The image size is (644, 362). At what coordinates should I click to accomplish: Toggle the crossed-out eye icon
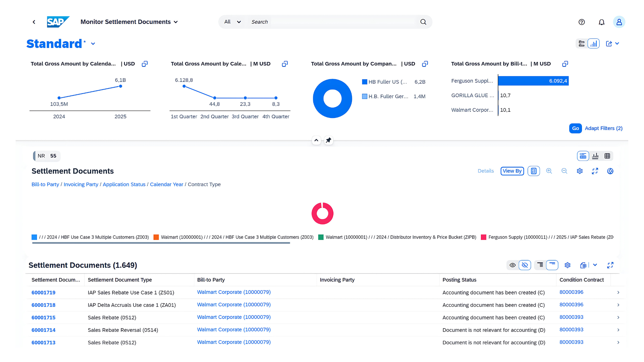pos(525,265)
